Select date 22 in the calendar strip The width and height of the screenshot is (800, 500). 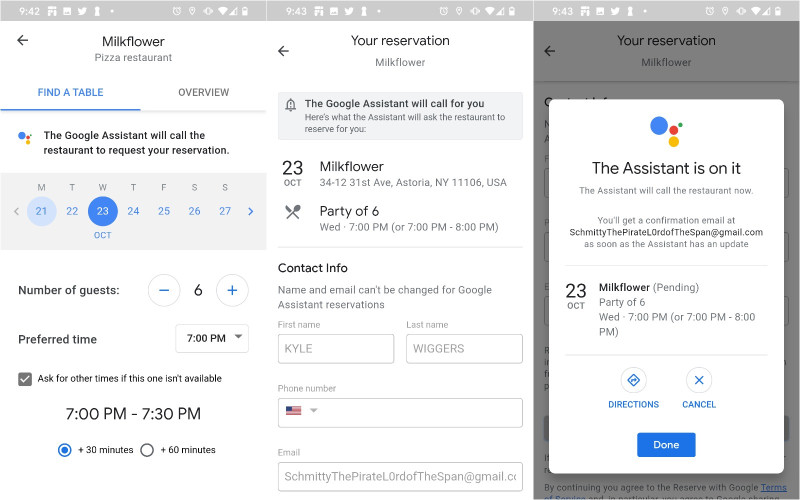(72, 211)
